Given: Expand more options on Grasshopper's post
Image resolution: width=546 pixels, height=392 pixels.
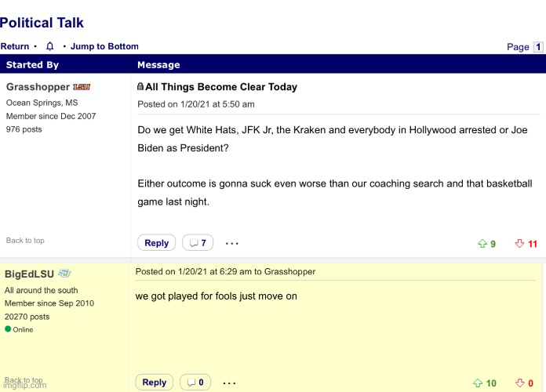Looking at the screenshot, I should pos(232,243).
